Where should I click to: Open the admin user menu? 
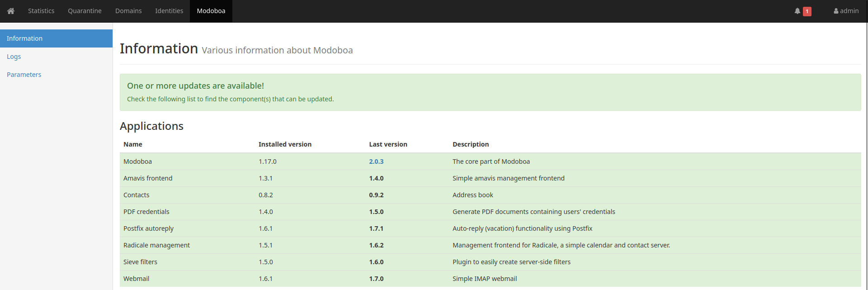pos(846,11)
